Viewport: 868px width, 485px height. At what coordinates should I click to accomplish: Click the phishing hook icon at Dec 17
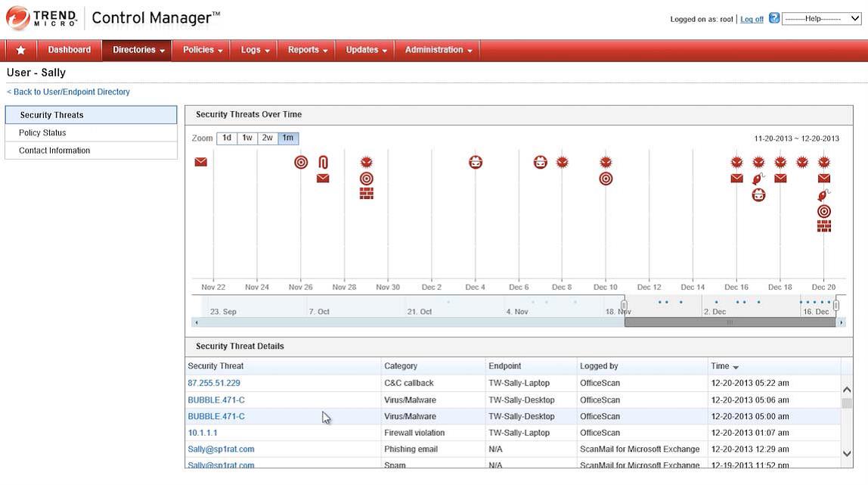[x=758, y=179]
